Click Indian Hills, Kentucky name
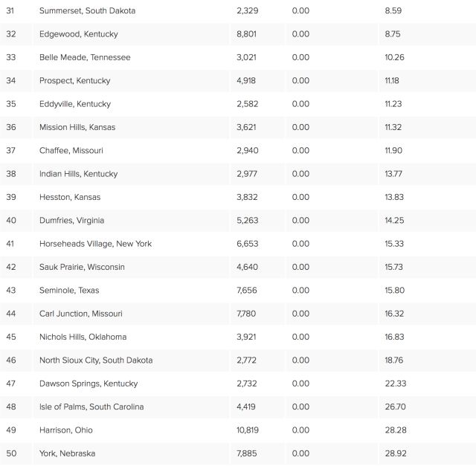 [x=79, y=174]
